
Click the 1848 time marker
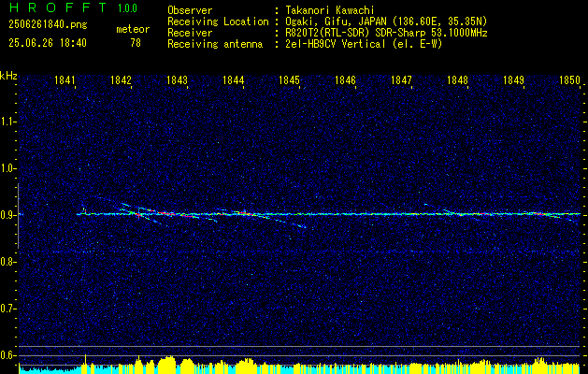pos(457,80)
